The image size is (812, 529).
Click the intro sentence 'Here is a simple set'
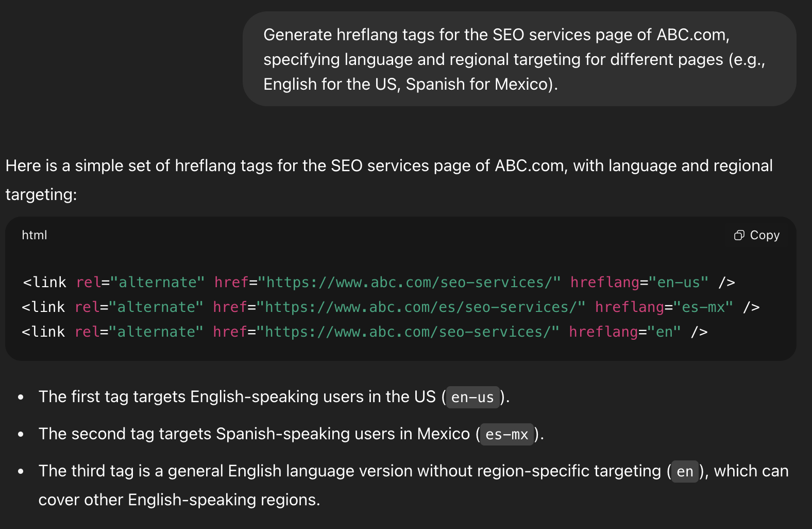[389, 180]
